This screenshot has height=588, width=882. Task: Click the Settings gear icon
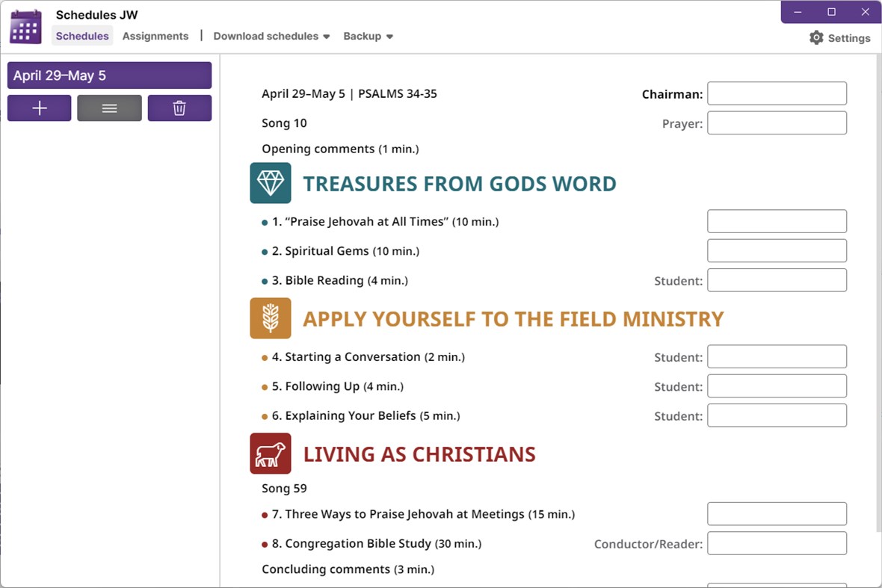click(x=816, y=38)
